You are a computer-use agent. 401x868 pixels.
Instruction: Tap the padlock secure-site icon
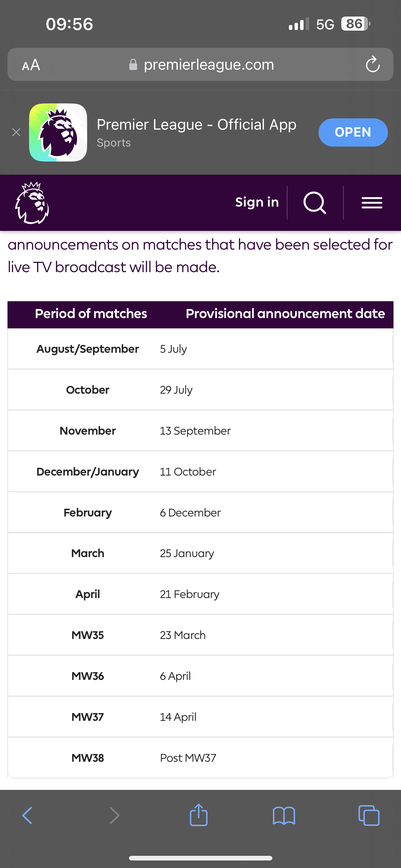[x=133, y=64]
